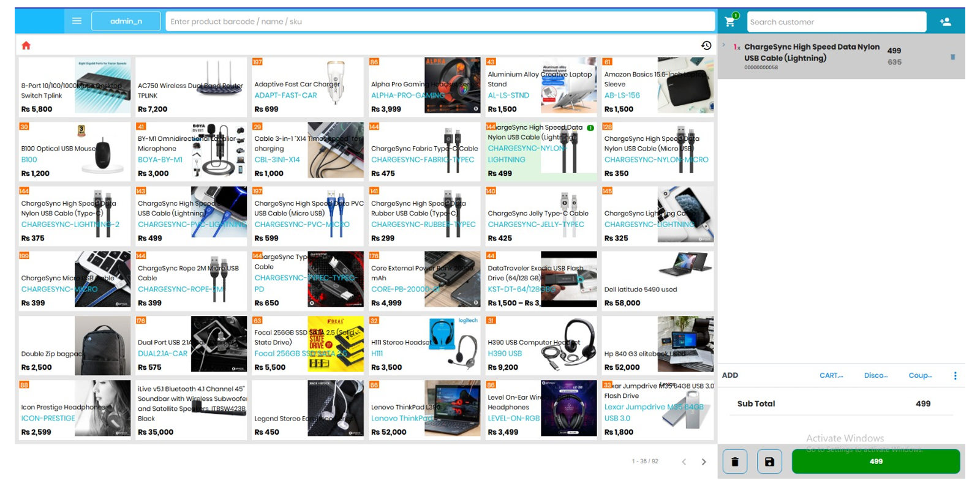Screen dimensions: 980x486
Task: Add iLive Bluetooth Soundbar product
Action: 191,409
